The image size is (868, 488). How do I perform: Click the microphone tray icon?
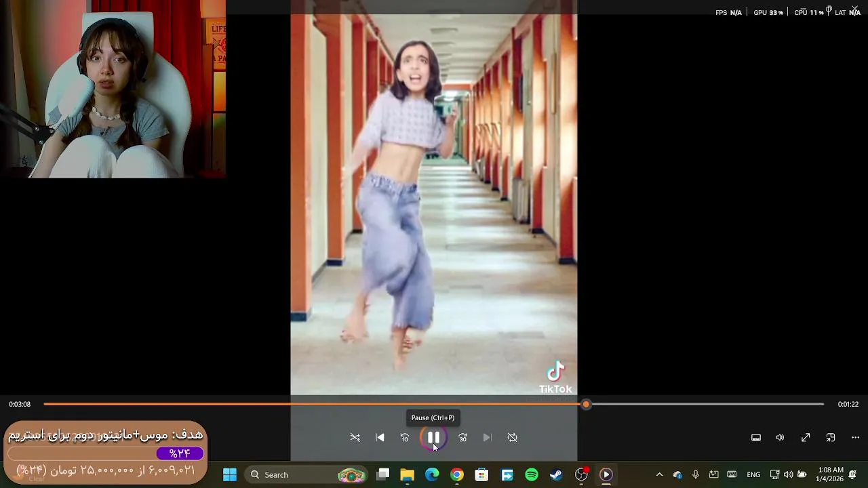click(x=696, y=474)
